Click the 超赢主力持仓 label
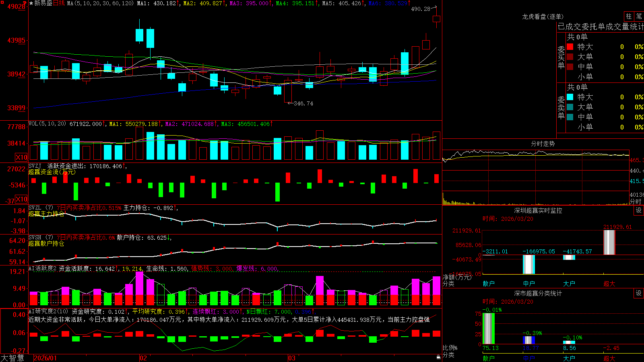Image resolution: width=644 pixels, height=362 pixels. point(46,214)
